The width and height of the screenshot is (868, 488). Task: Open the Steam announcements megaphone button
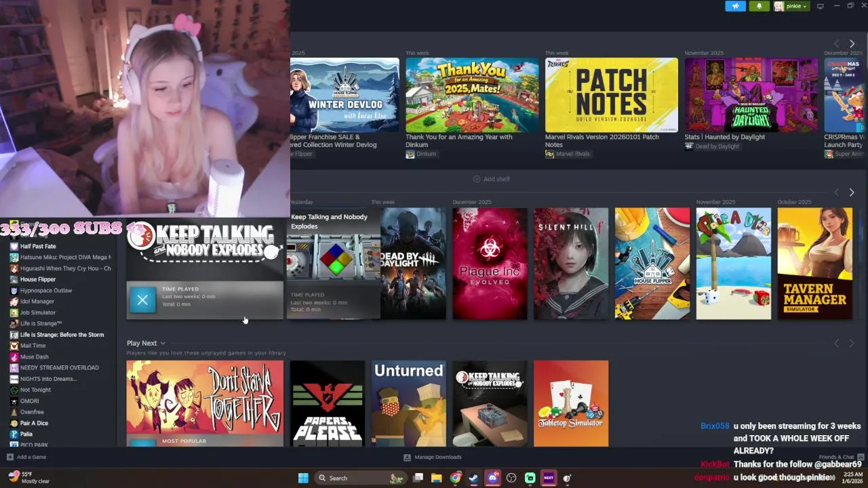(x=736, y=6)
